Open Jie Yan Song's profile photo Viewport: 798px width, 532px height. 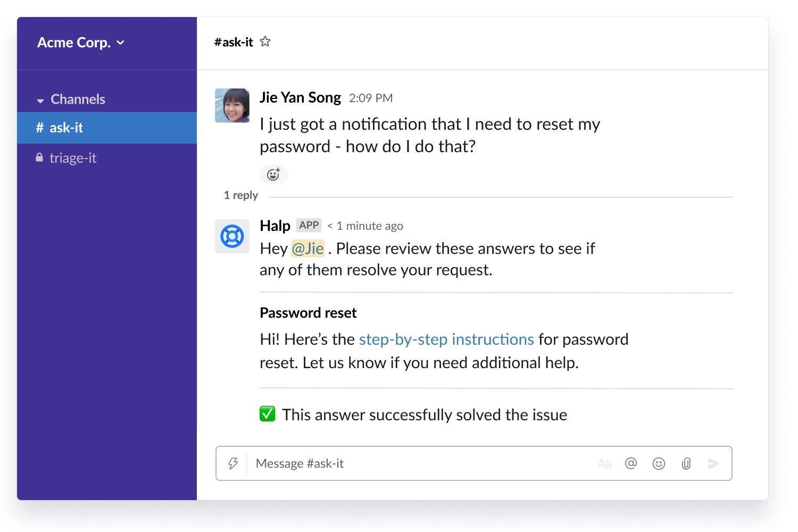[x=232, y=105]
